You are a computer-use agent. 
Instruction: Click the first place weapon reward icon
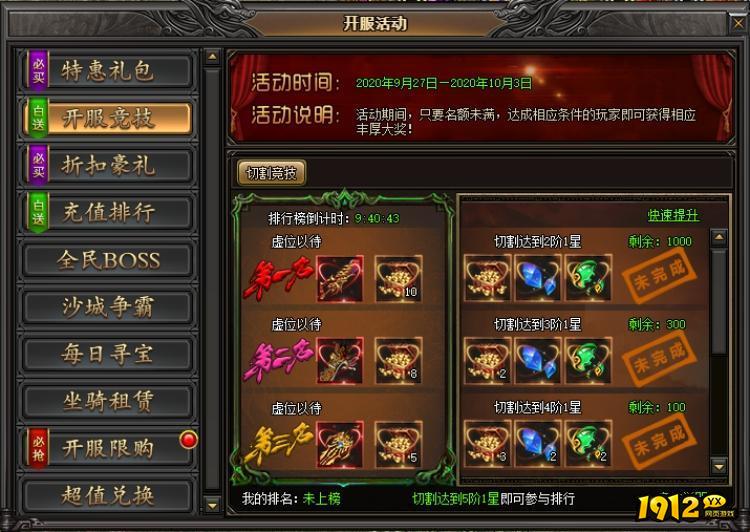pyautogui.click(x=340, y=278)
